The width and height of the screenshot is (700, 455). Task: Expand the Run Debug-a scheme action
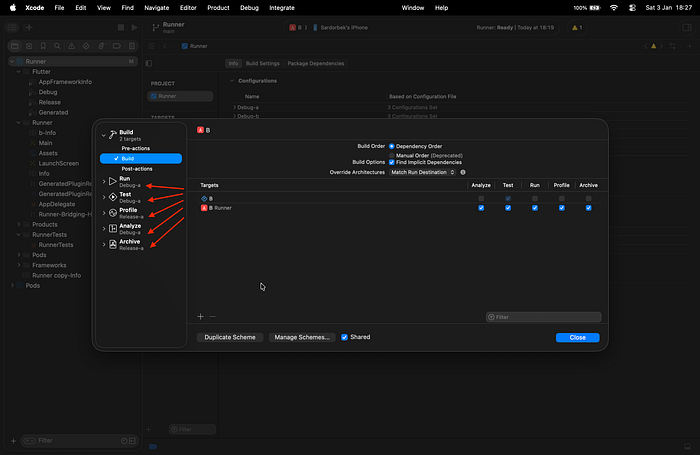pyautogui.click(x=104, y=182)
